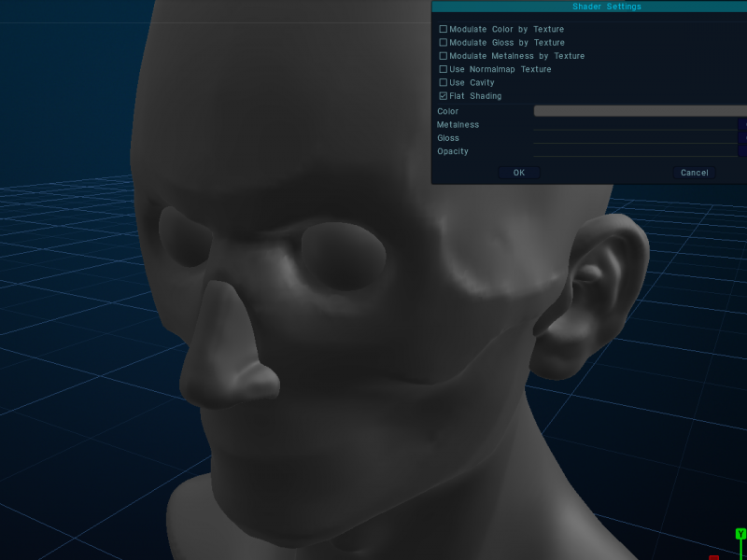The height and width of the screenshot is (560, 747).
Task: Select the Gloss numeric value field
Action: click(742, 138)
